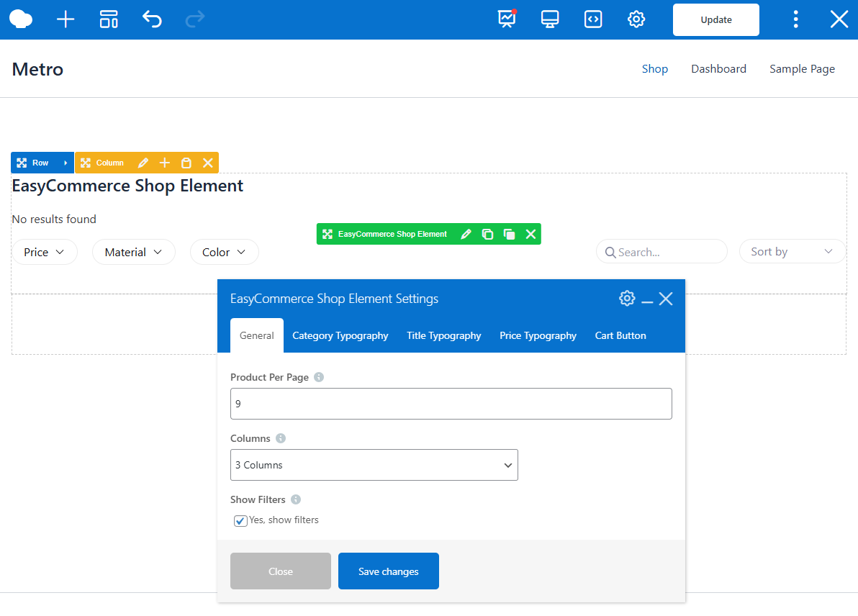The image size is (858, 616).
Task: Open the Sort by dropdown
Action: pyautogui.click(x=792, y=252)
